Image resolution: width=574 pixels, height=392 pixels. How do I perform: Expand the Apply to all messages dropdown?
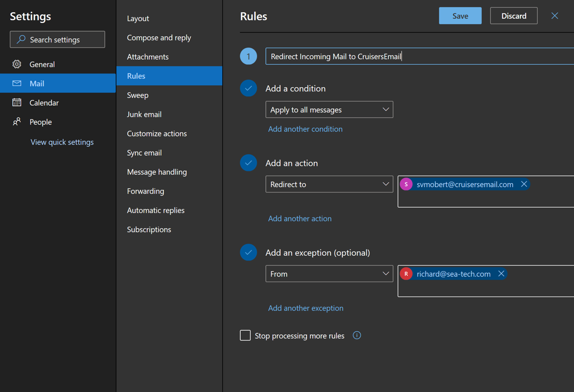click(329, 110)
